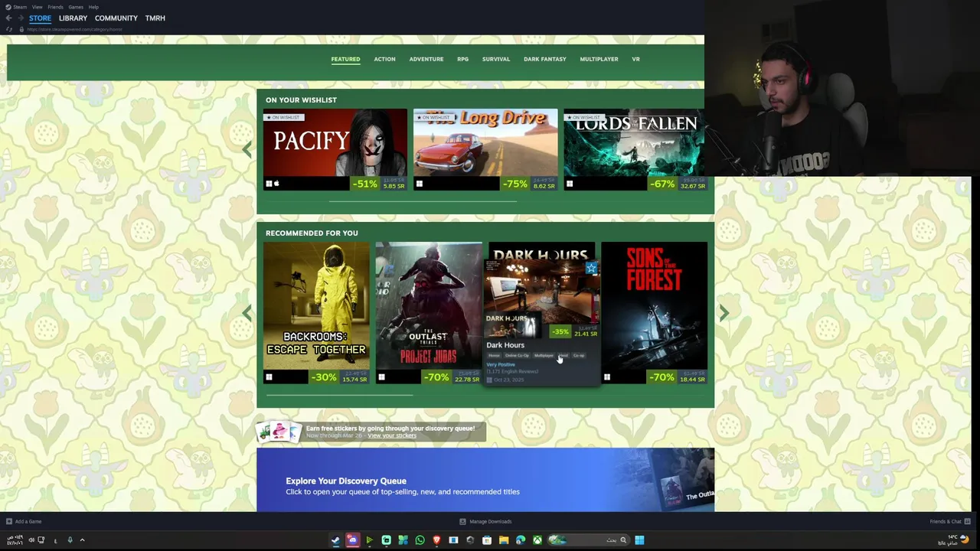Open The Long Drive game card
The height and width of the screenshot is (551, 980).
click(x=485, y=150)
